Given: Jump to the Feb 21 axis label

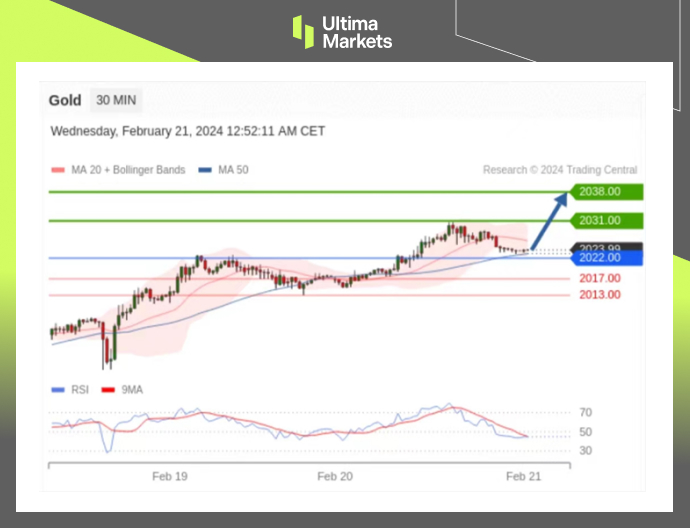Looking at the screenshot, I should click(x=523, y=477).
